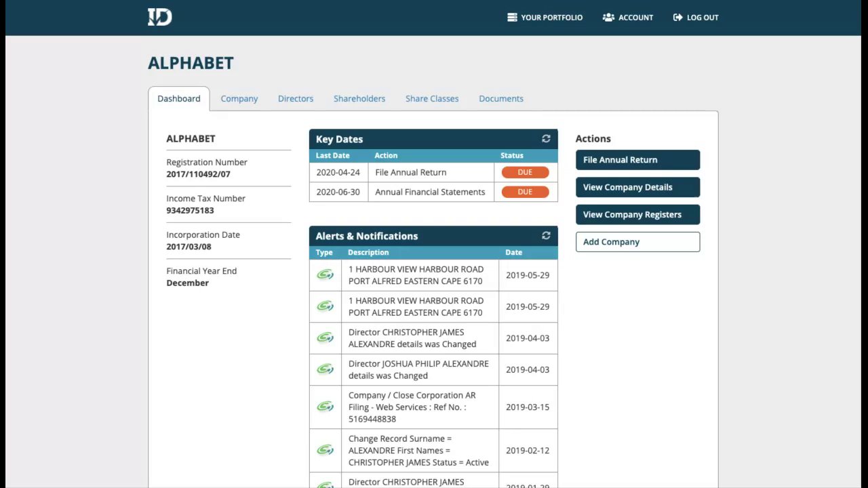Select the 2020-04-24 date cell

pos(338,172)
